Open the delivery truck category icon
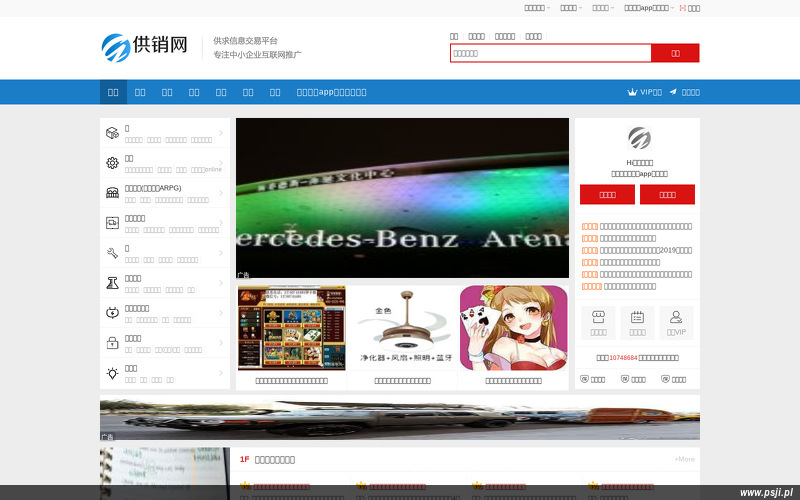The image size is (800, 500). 112,223
